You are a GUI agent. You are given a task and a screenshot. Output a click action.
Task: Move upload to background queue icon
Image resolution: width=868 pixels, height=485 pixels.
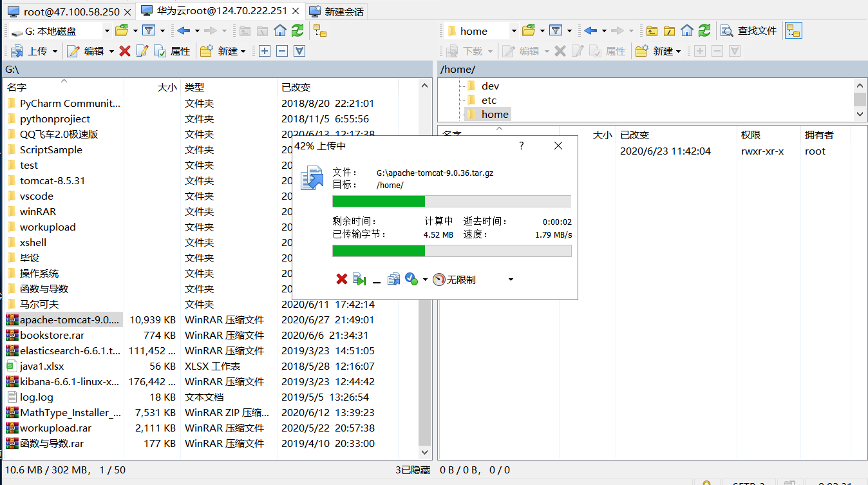[393, 279]
